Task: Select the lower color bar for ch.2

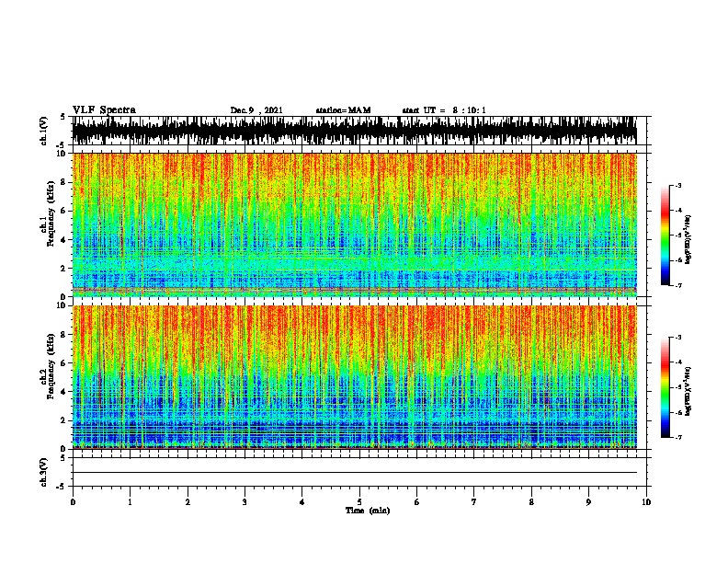Action: [x=665, y=387]
